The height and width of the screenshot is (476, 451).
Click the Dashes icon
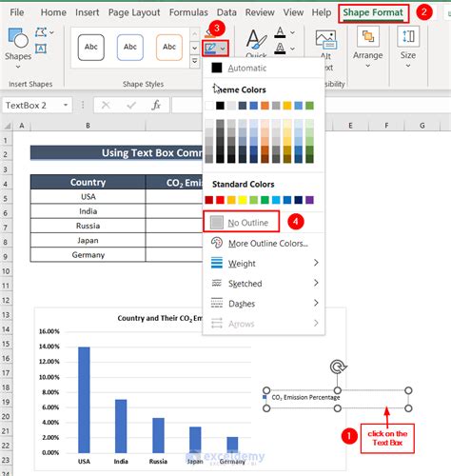(217, 303)
